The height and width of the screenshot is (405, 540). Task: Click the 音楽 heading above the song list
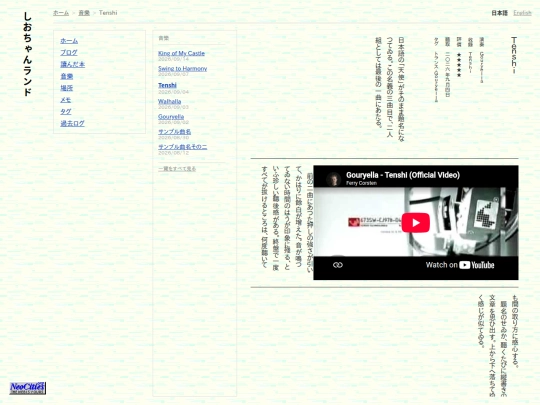tap(164, 38)
